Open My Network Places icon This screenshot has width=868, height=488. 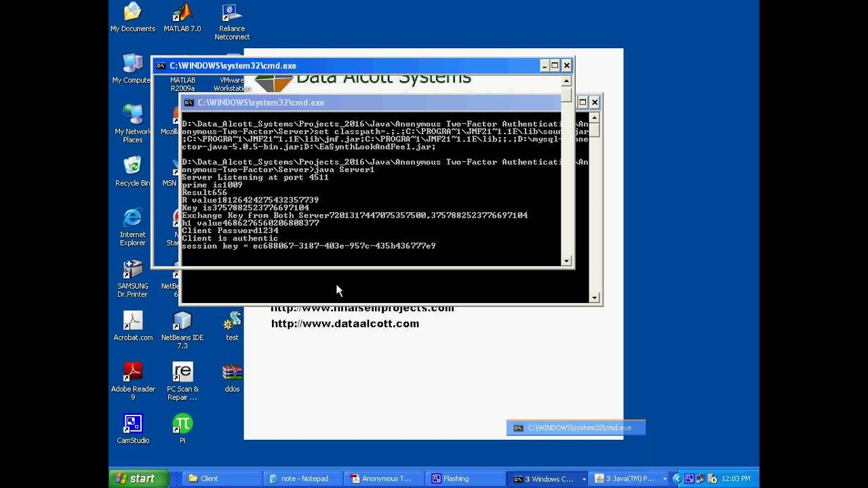pyautogui.click(x=133, y=123)
